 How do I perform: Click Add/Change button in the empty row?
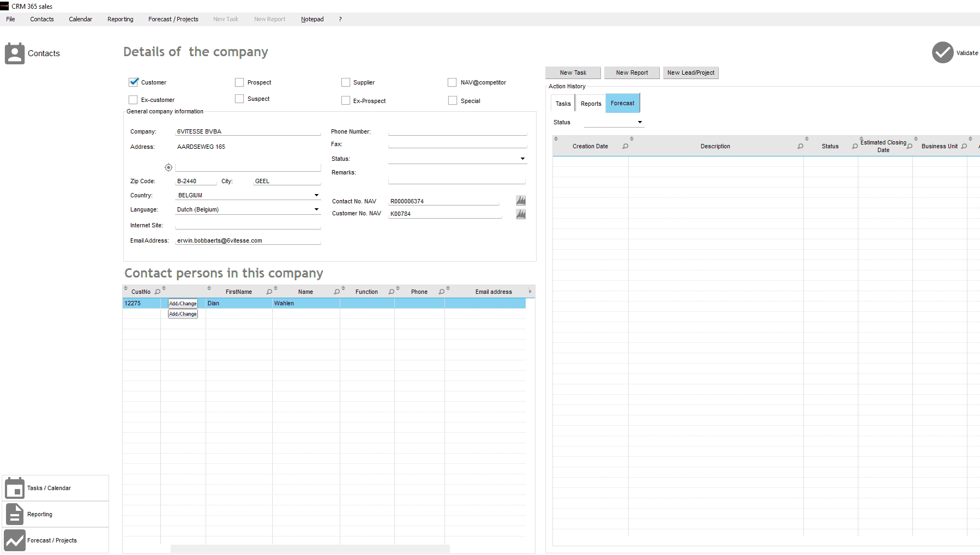pyautogui.click(x=183, y=314)
